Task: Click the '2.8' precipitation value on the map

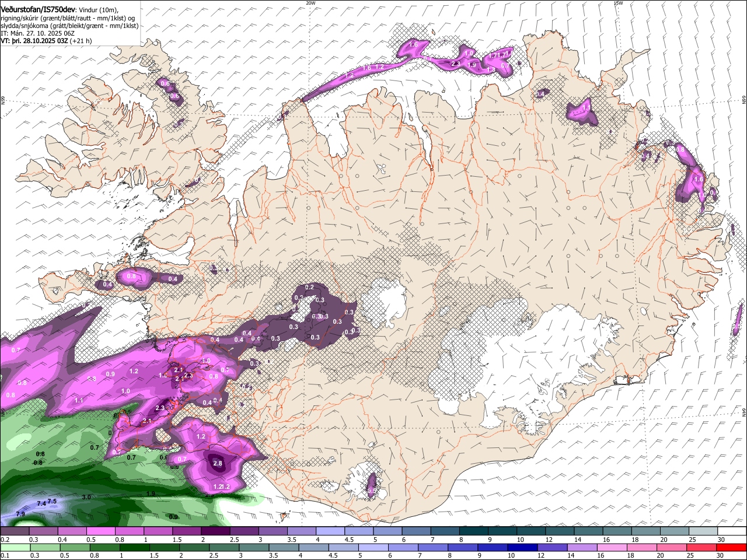Action: (218, 464)
